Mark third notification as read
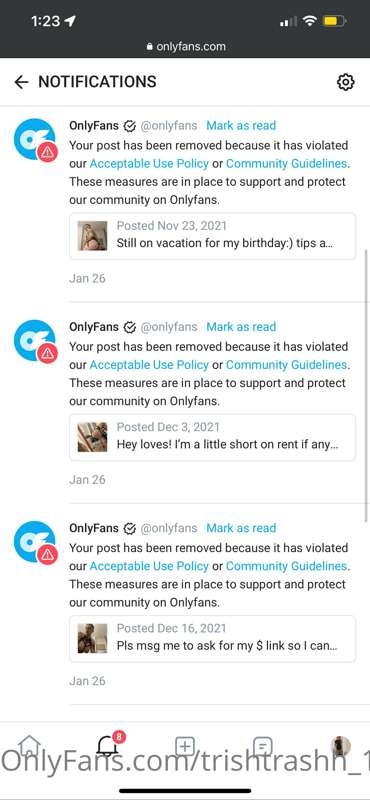This screenshot has height=800, width=370. tap(241, 528)
